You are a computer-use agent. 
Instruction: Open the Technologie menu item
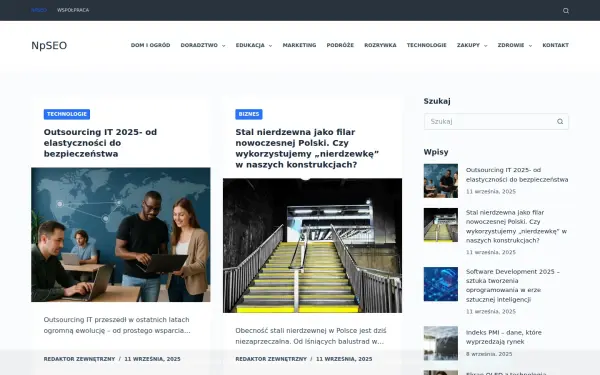pos(427,45)
